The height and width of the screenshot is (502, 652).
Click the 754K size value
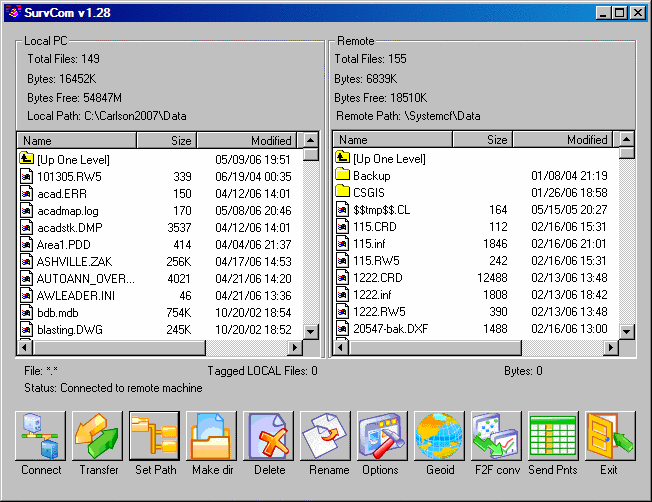179,312
